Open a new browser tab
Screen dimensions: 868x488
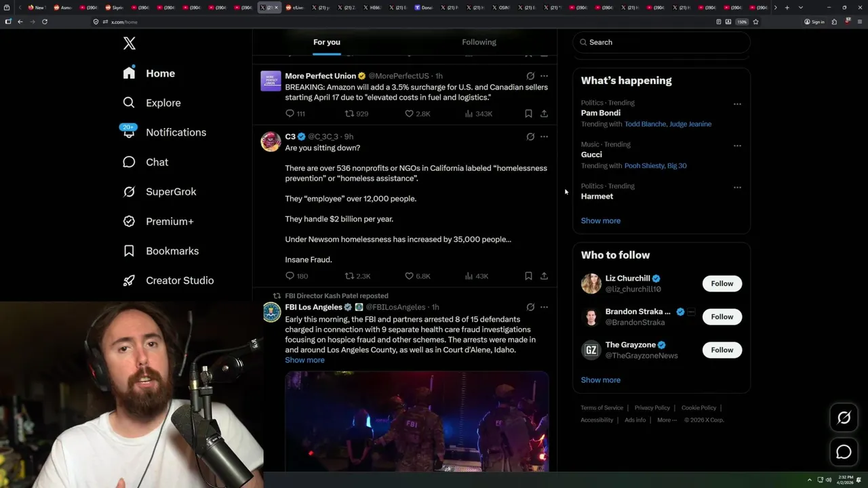click(x=787, y=7)
